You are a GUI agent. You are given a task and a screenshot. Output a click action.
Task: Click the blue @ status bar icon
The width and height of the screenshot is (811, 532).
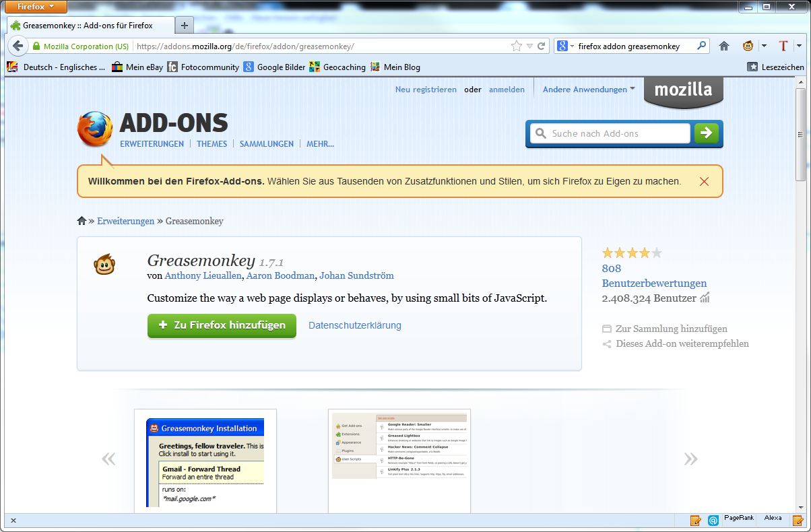pos(713,520)
